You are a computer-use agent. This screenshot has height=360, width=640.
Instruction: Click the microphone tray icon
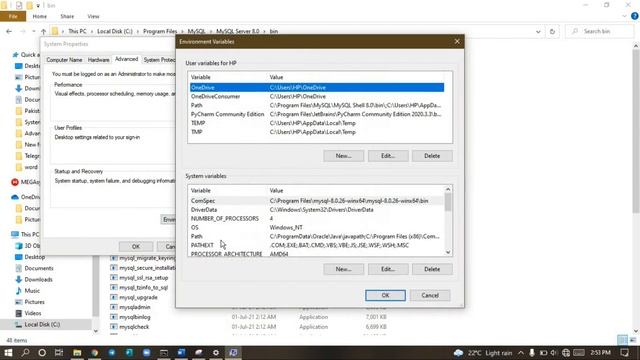pyautogui.click(x=532, y=353)
